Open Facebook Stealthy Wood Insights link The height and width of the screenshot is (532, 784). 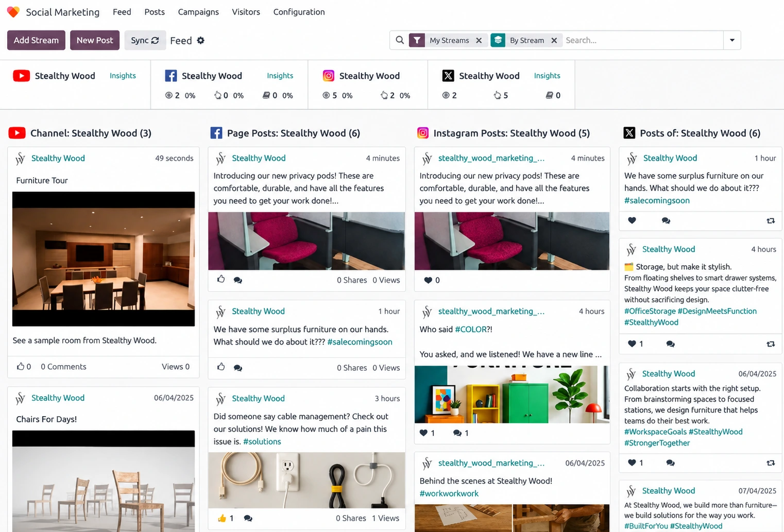(x=280, y=76)
